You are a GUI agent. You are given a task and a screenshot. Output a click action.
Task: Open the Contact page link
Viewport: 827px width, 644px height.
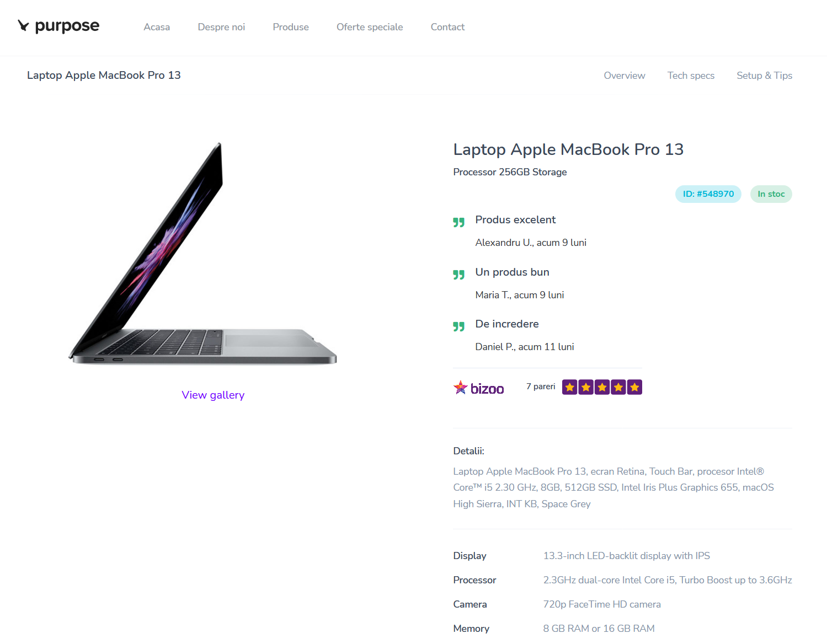(x=447, y=27)
